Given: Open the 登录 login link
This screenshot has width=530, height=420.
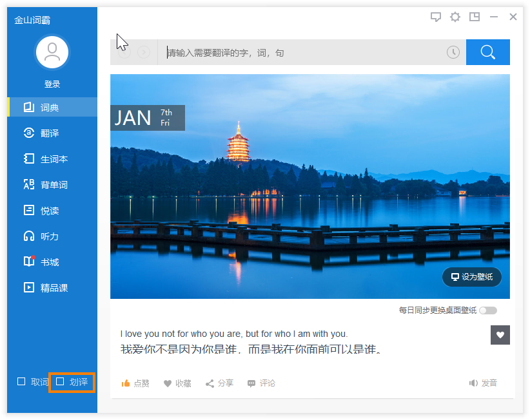Looking at the screenshot, I should tap(52, 84).
